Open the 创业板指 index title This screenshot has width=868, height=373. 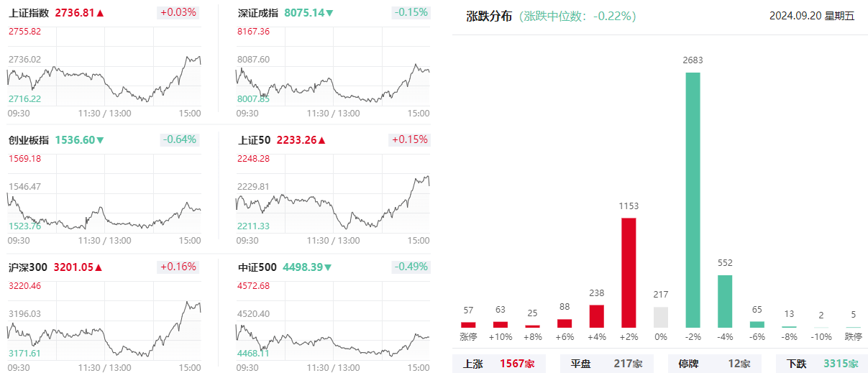tap(29, 140)
